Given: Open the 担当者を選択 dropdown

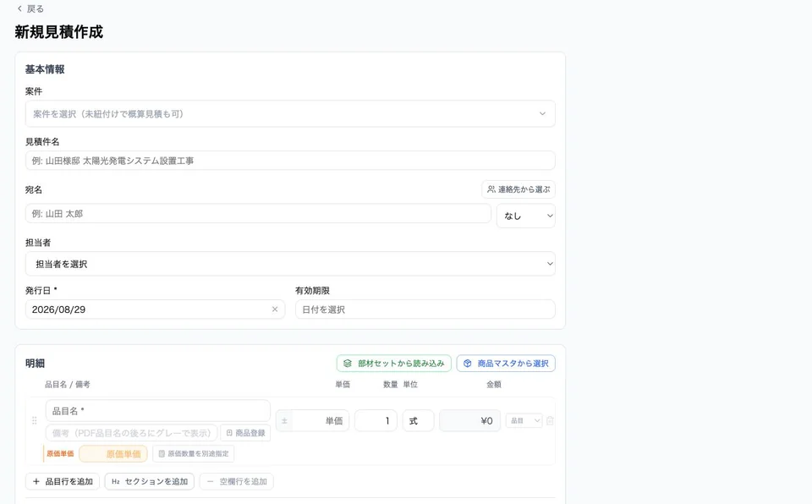Looking at the screenshot, I should [290, 264].
